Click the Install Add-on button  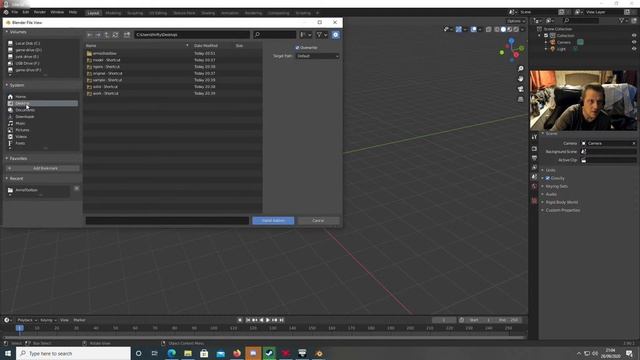click(273, 220)
